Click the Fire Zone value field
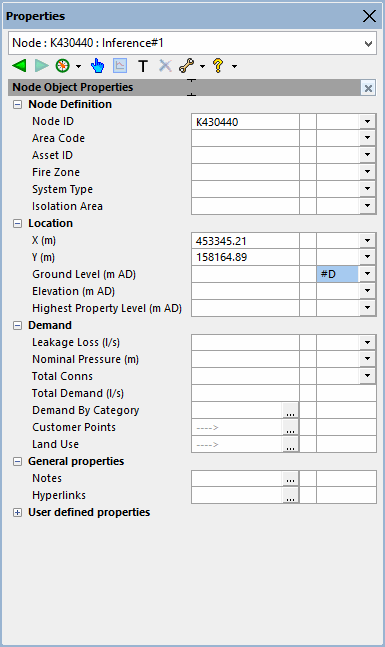The height and width of the screenshot is (647, 385). tap(245, 172)
